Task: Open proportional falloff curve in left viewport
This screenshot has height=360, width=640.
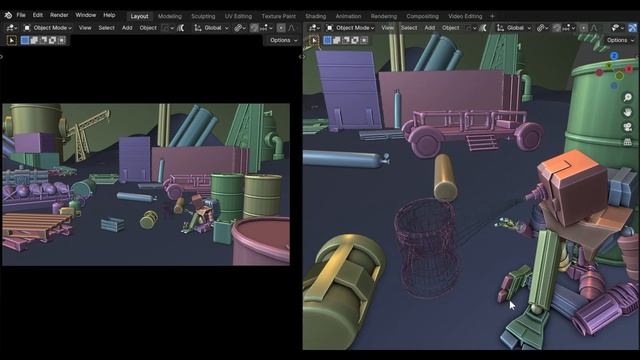Action: coord(291,28)
